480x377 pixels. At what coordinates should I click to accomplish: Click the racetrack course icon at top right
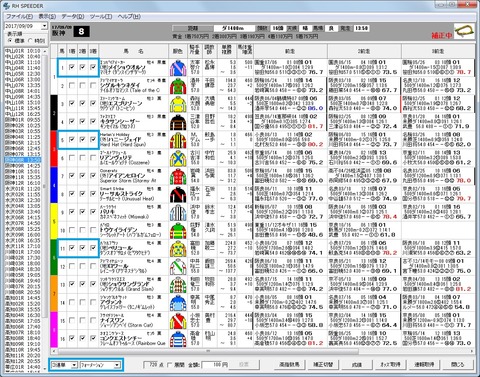coord(465,31)
